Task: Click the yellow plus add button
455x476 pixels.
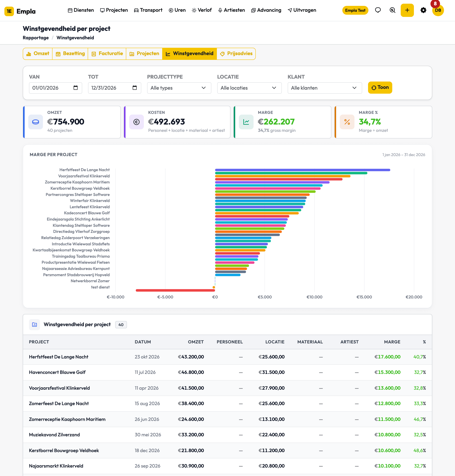Action: (407, 10)
